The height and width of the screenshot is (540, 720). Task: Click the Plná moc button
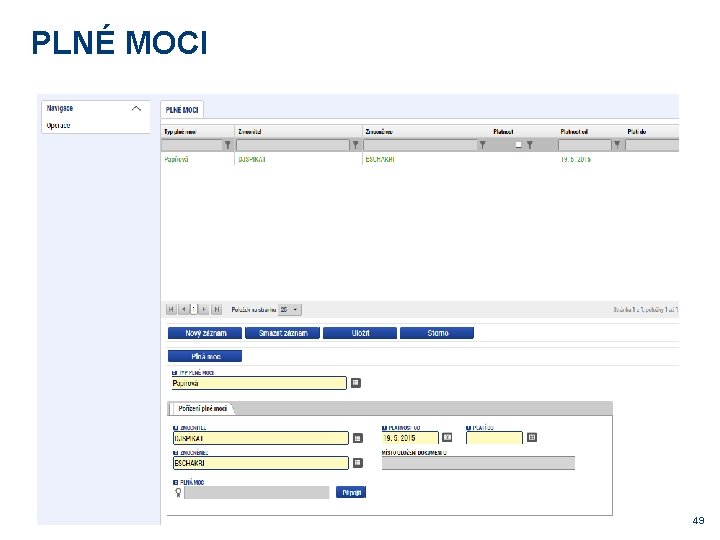[205, 356]
